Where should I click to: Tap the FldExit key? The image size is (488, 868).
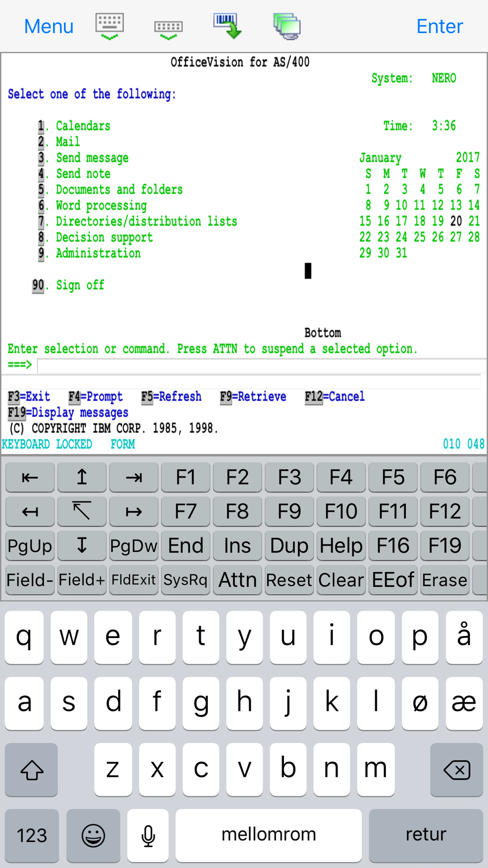click(x=134, y=580)
